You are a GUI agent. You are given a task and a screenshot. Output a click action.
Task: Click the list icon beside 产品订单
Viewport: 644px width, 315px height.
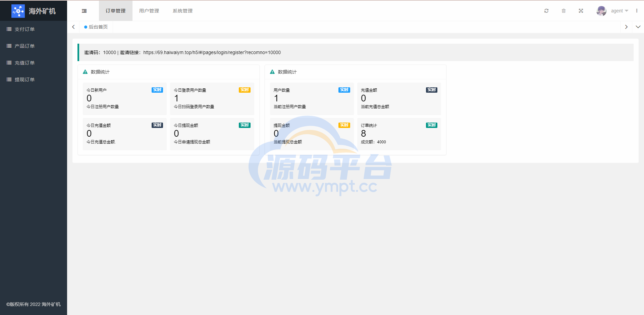coord(9,46)
